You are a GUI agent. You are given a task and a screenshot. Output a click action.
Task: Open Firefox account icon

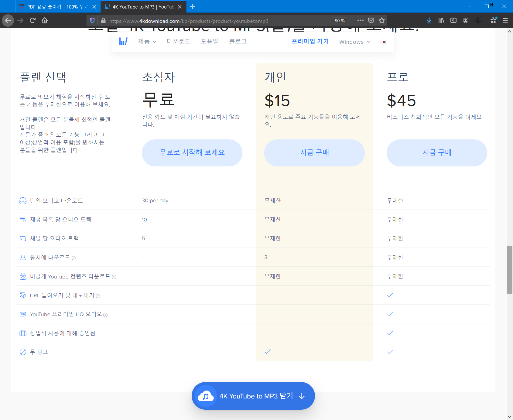466,20
